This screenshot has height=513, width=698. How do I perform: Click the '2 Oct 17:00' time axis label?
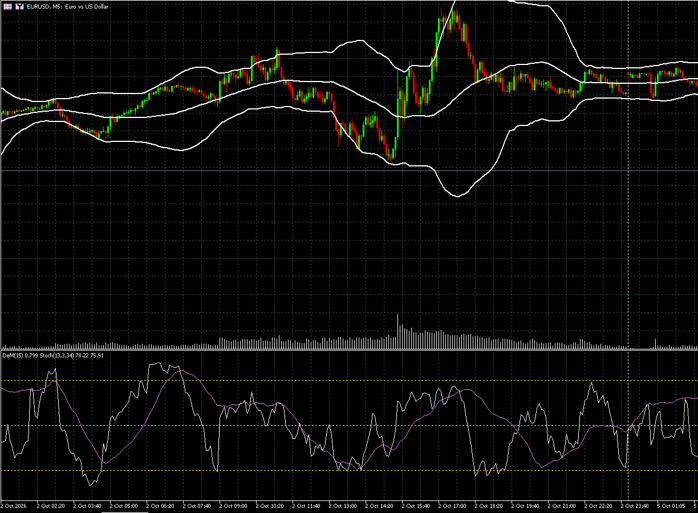tap(454, 506)
